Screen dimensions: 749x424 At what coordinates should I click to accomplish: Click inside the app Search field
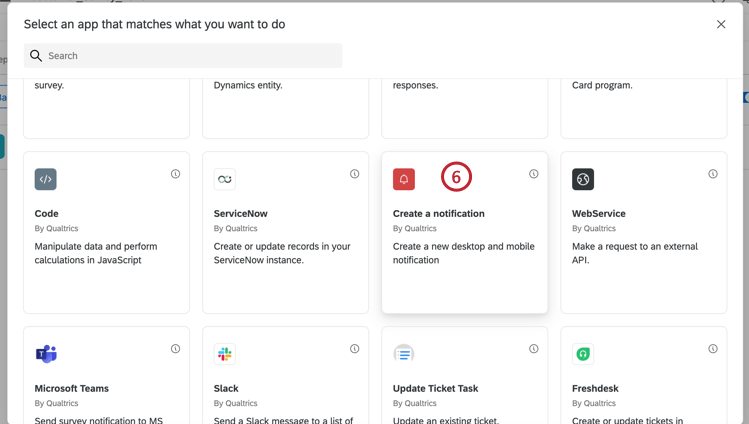190,56
